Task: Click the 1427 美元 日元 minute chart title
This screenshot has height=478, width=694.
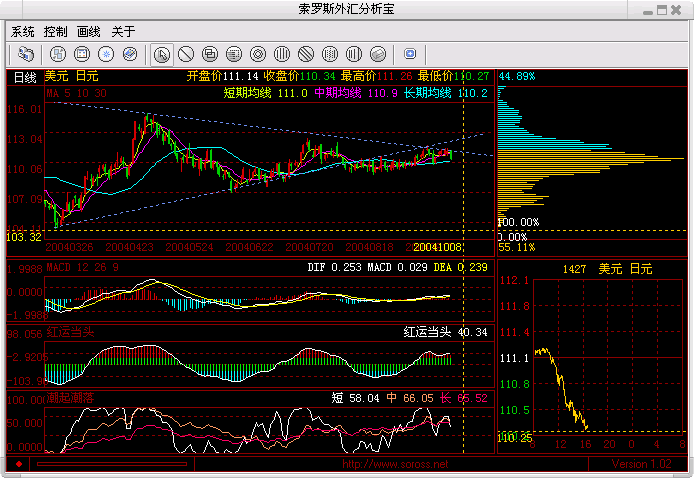Action: (x=607, y=269)
